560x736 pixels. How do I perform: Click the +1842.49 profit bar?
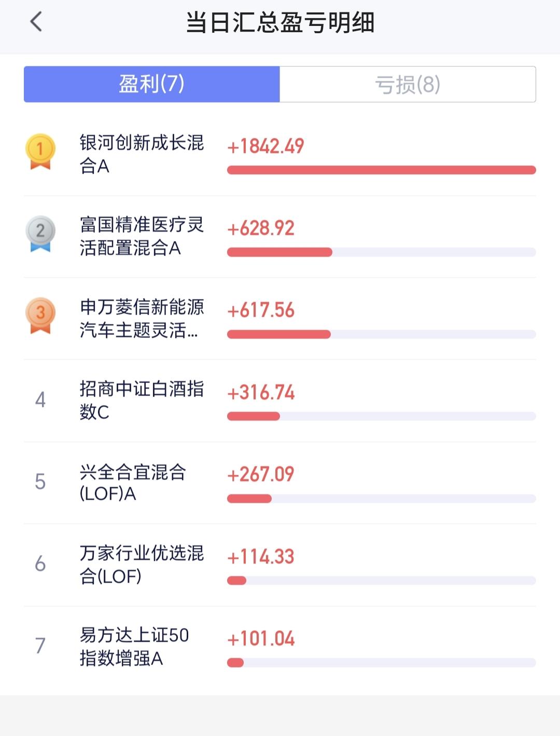(x=382, y=170)
